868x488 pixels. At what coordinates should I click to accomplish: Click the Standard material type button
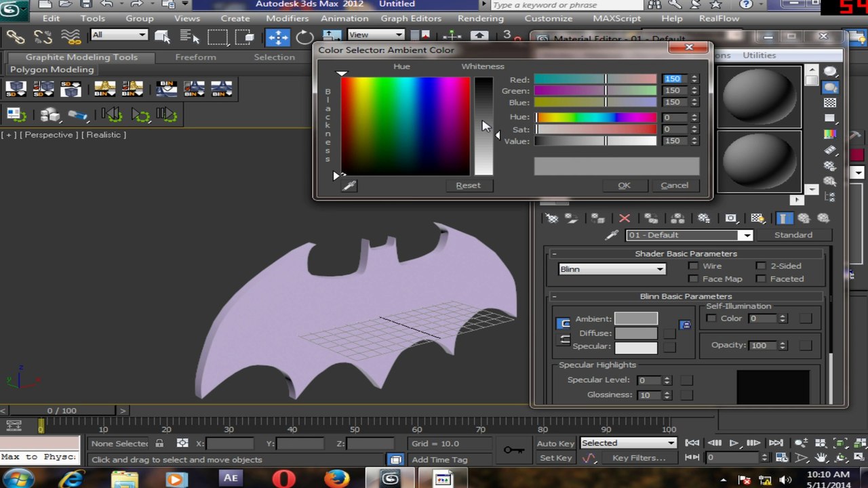tap(793, 235)
